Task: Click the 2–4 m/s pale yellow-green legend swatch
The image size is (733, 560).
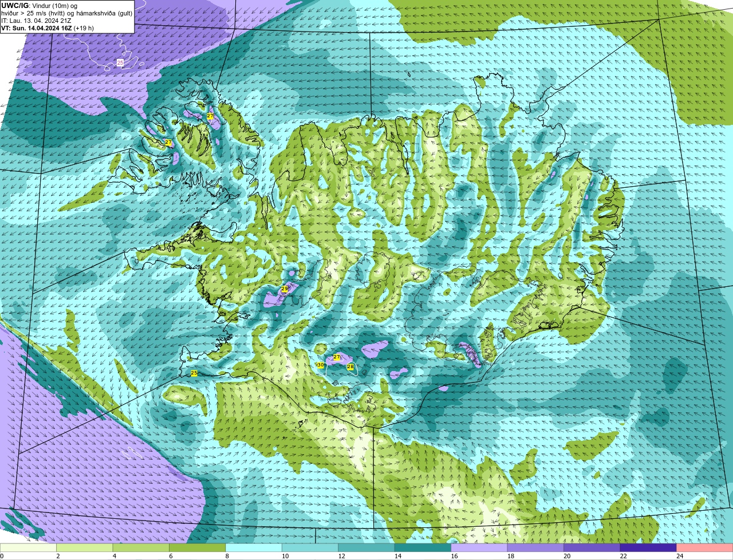Action: coord(85,548)
